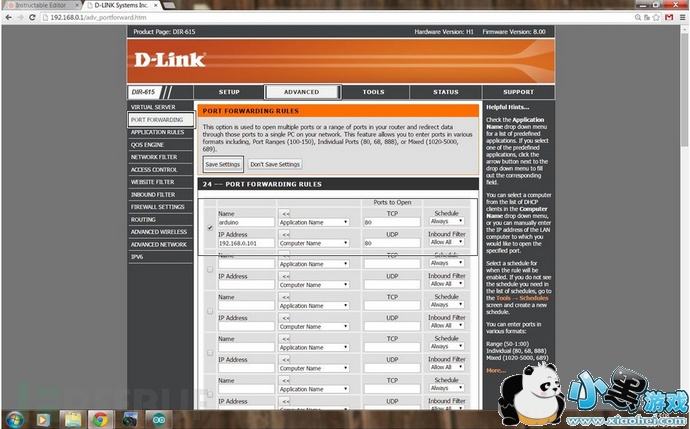The image size is (690, 429).
Task: Open APPLICATION RULES sidebar item
Action: (160, 132)
